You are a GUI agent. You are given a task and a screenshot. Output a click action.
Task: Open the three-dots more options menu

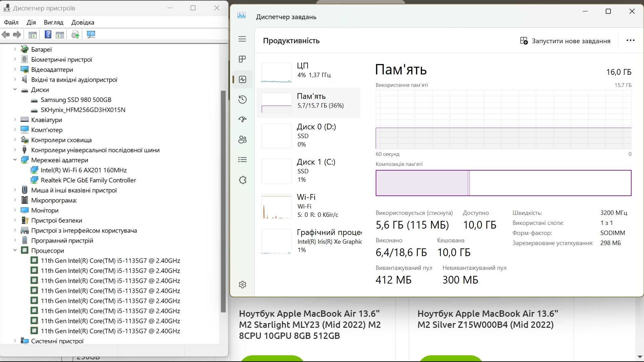[x=630, y=40]
